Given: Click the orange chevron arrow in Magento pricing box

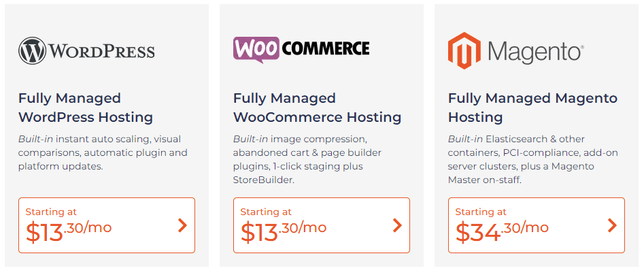Looking at the screenshot, I should click(x=612, y=225).
